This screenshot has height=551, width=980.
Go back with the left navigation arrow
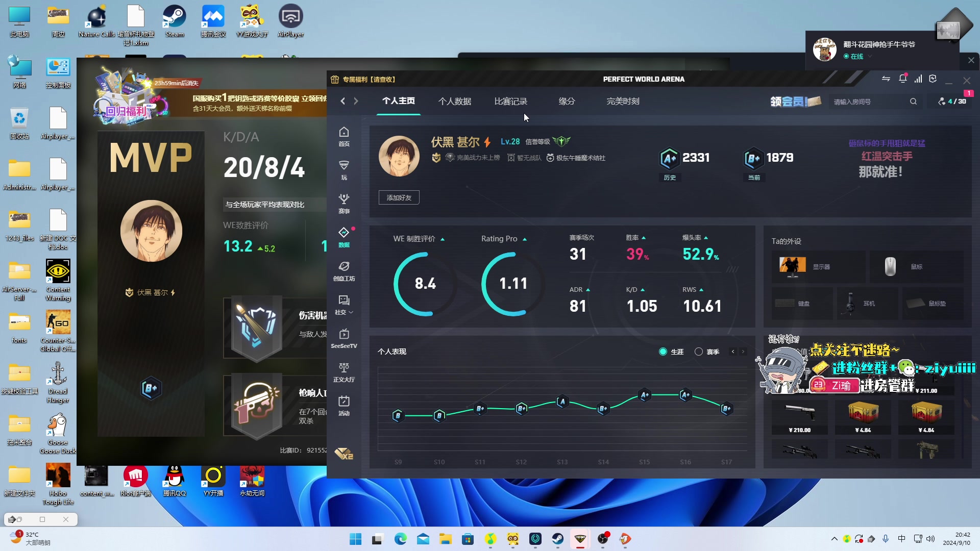click(x=342, y=101)
